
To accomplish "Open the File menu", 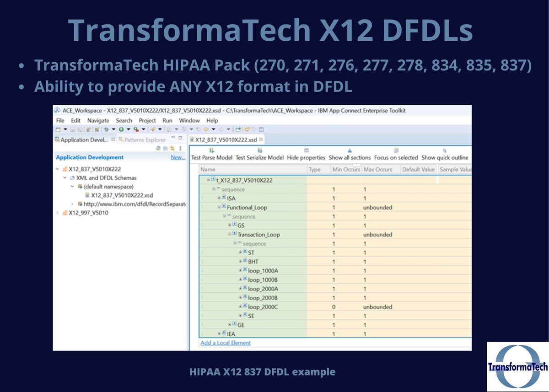I will pyautogui.click(x=60, y=120).
